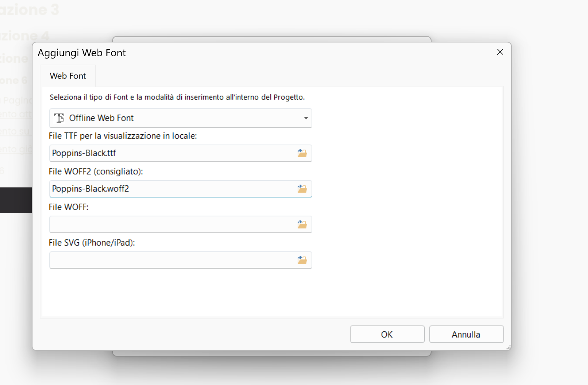Close the Aggiungi Web Font dialog

500,52
